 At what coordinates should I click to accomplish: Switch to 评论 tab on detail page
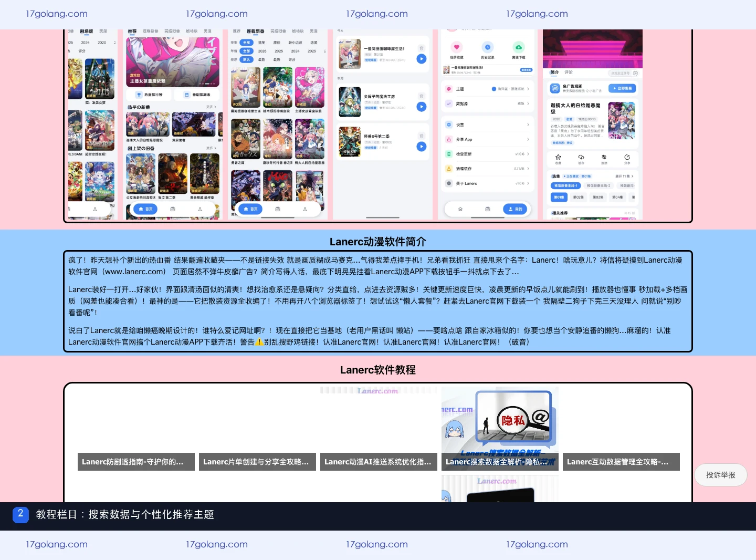569,72
